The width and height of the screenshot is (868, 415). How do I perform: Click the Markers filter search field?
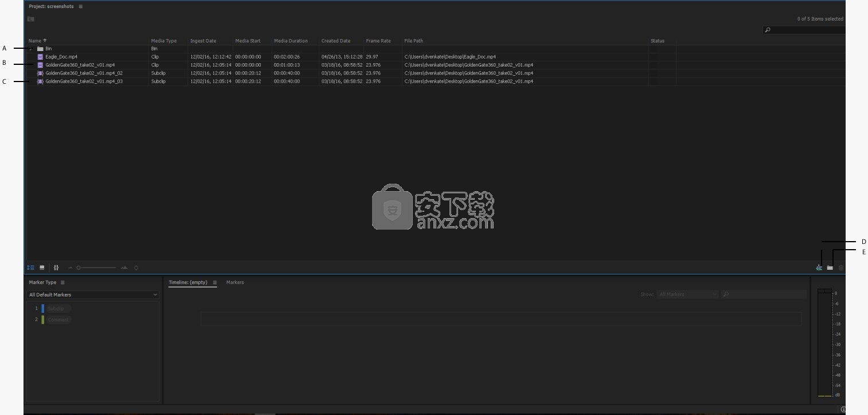tap(764, 294)
